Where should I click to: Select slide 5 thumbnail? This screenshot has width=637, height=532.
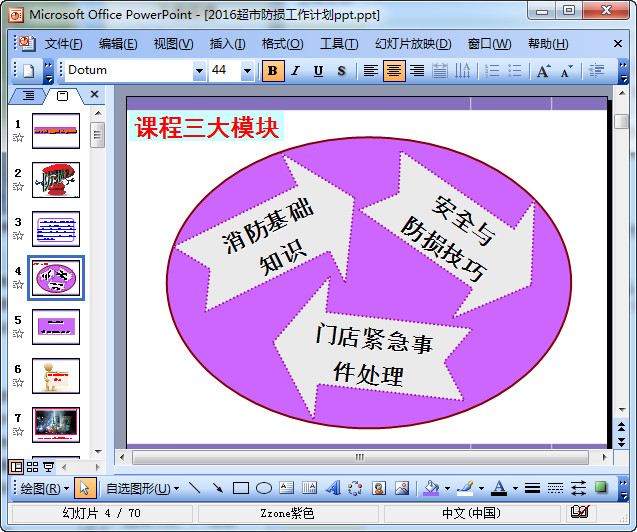[56, 327]
